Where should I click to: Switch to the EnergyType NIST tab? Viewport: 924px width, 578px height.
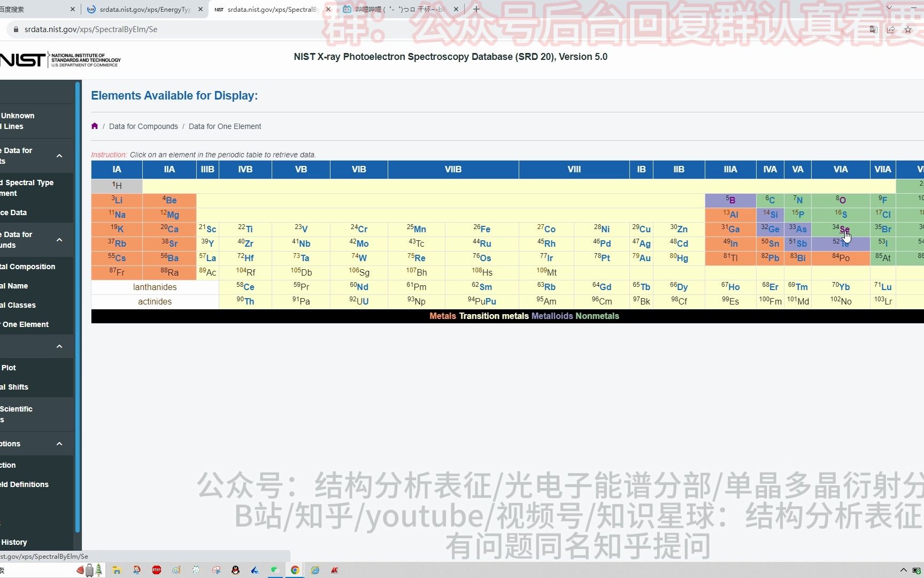coord(144,9)
